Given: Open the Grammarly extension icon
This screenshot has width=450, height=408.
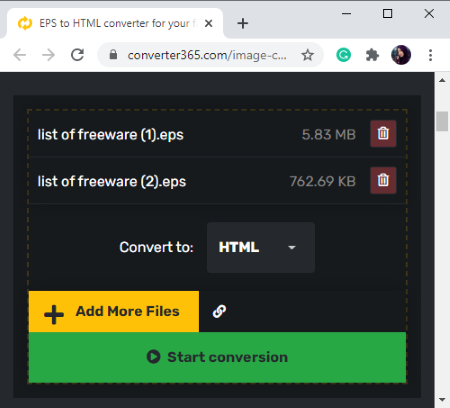Looking at the screenshot, I should (343, 55).
